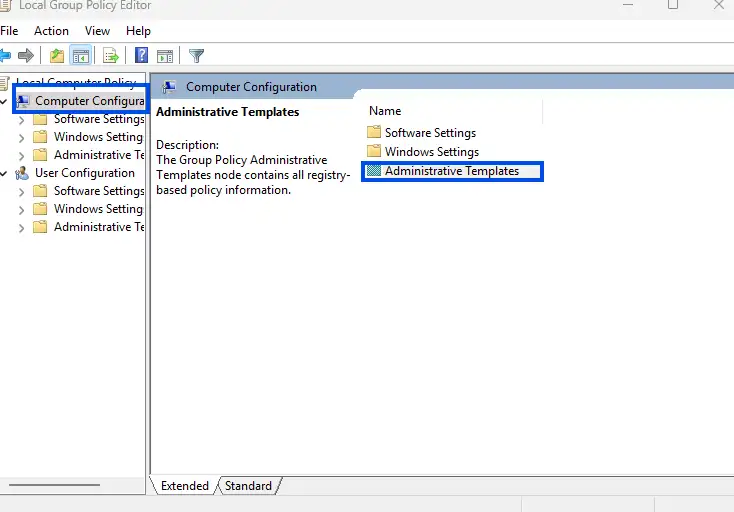
Task: Select Windows Settings below User Configuration in tree
Action: click(98, 209)
